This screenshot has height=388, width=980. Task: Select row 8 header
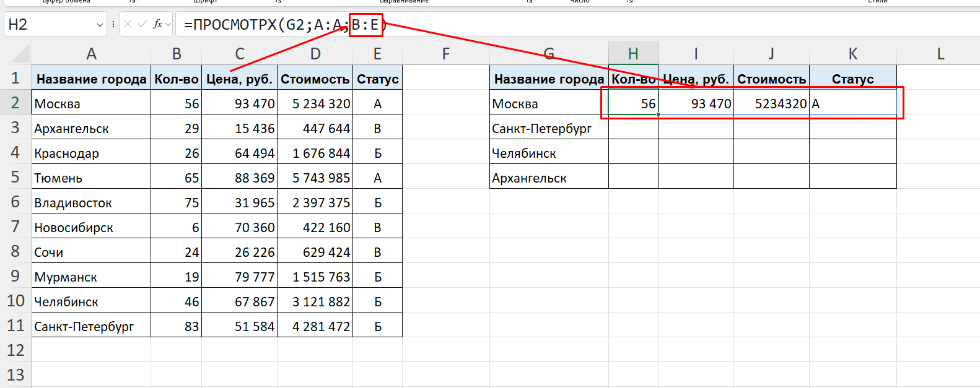click(15, 251)
